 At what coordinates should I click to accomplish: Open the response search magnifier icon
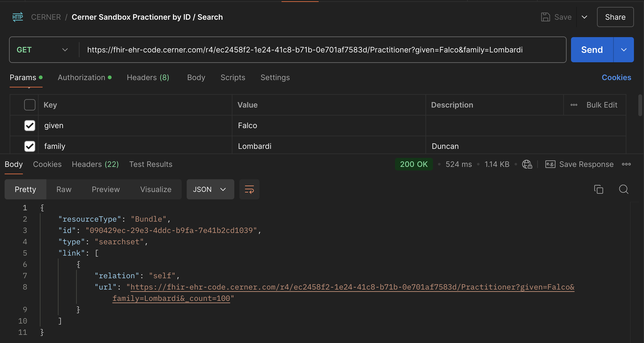623,189
